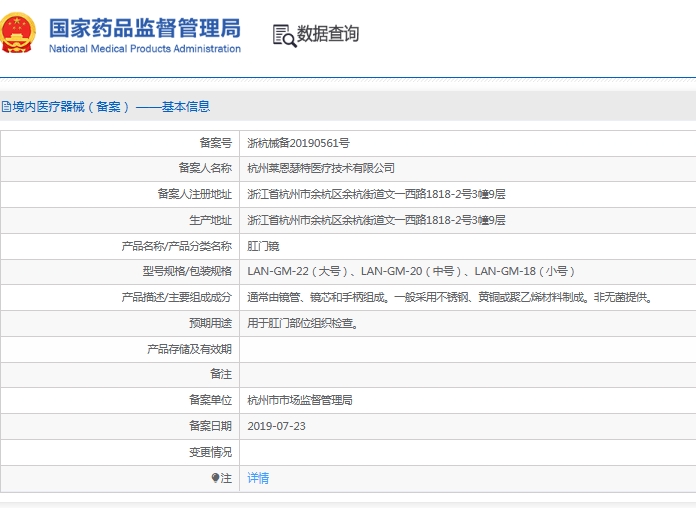Viewport: 696px width, 508px height.
Task: Click the 用于肛门部位组织检查 value
Action: [303, 323]
